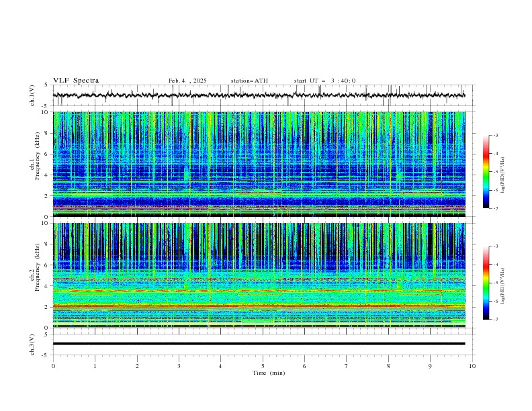The image size is (532, 411).
Task: Click the ch.2 spectrogram color scale bar
Action: pos(486,283)
